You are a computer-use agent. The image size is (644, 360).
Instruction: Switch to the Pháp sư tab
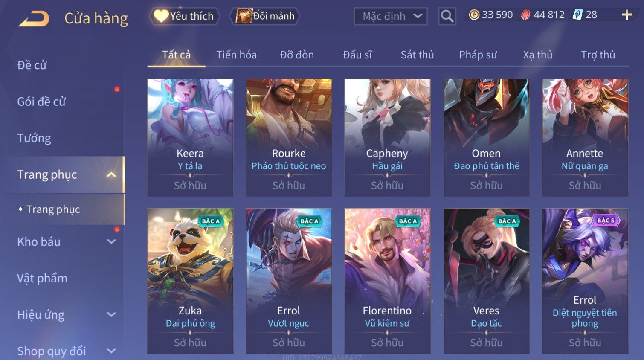click(478, 55)
